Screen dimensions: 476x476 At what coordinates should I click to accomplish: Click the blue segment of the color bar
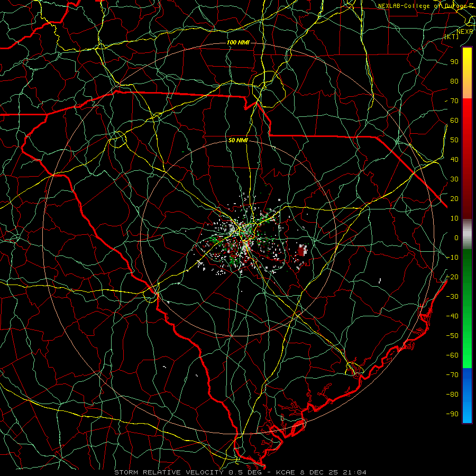coord(467,396)
